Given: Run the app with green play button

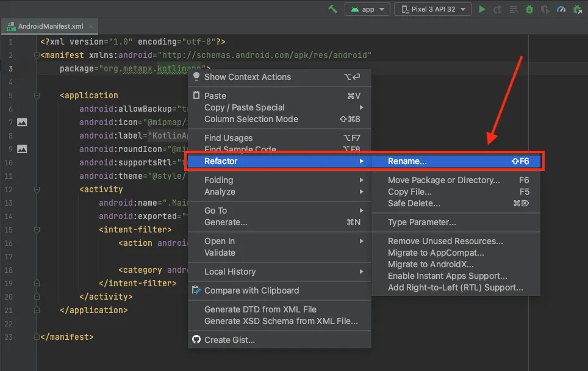Looking at the screenshot, I should click(x=482, y=9).
